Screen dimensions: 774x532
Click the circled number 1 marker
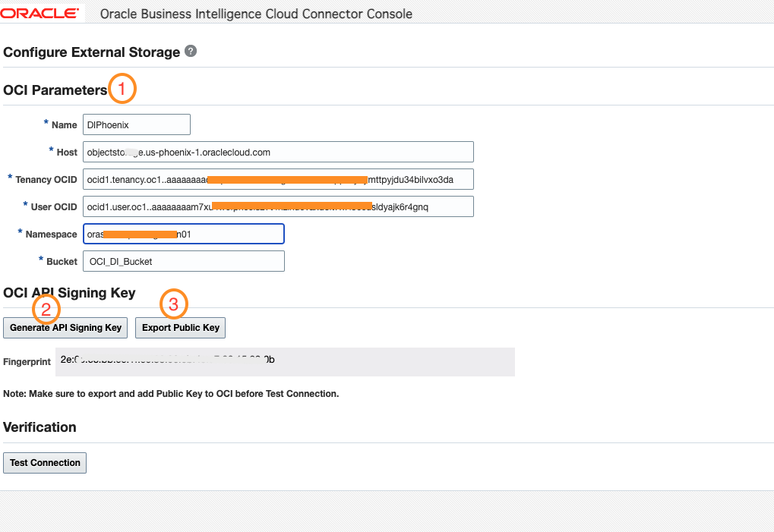[122, 89]
